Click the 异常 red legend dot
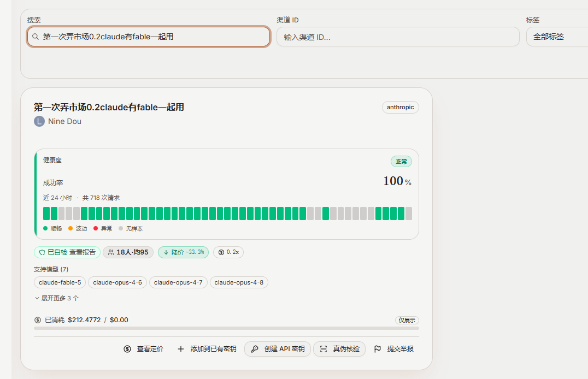This screenshot has width=588, height=379. click(x=96, y=228)
